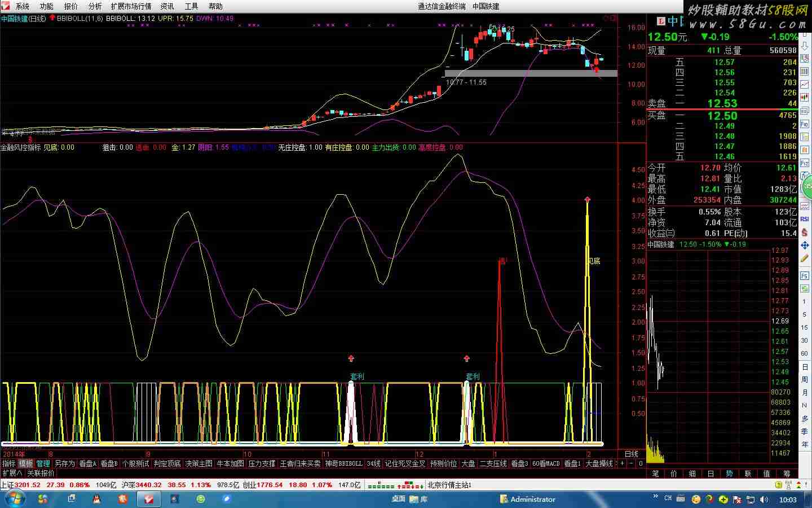Screen dimensions: 812x508
Task: Click the 上证 index value 3201.52
Action: point(27,485)
